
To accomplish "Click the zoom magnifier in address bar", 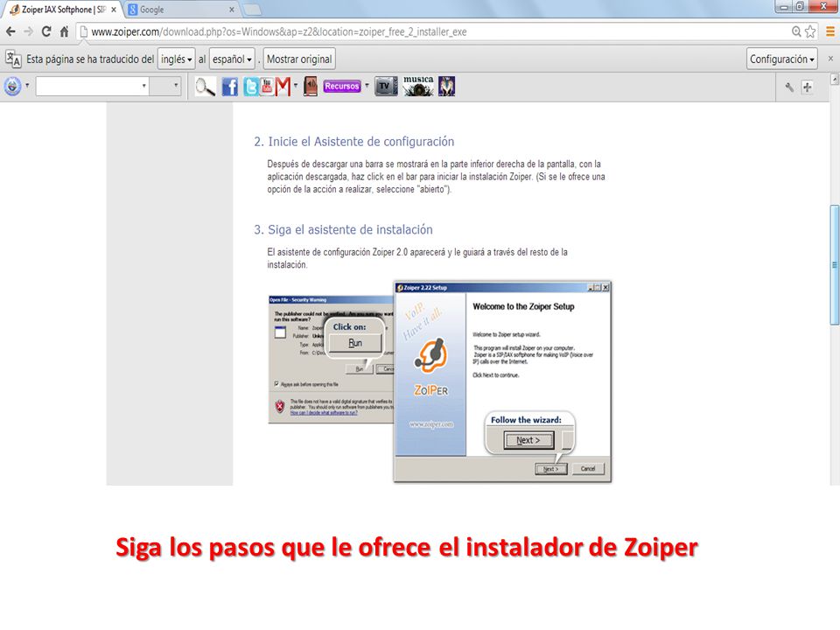I will coord(796,31).
